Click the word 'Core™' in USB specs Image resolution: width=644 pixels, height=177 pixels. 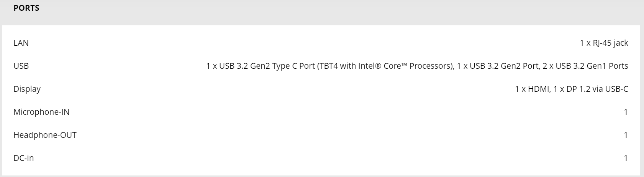tap(395, 66)
